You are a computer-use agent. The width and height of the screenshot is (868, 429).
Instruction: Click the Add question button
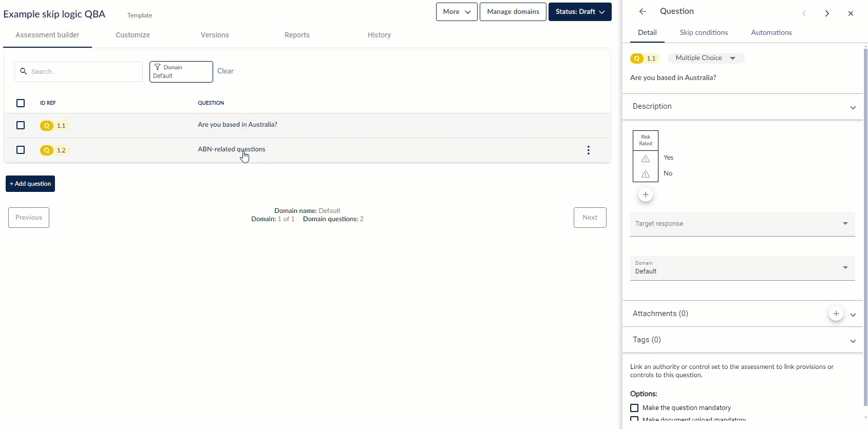click(x=30, y=184)
